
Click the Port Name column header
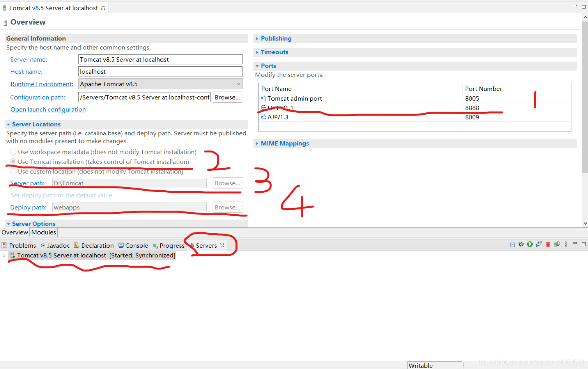click(360, 89)
